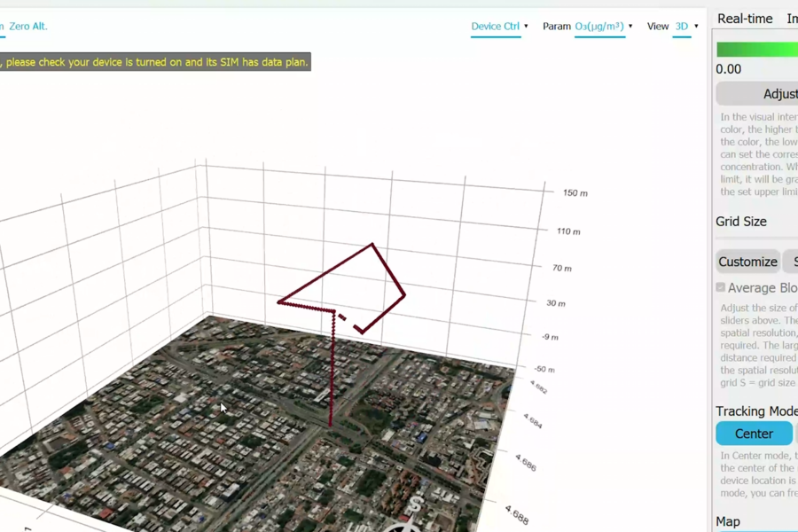Click the Zero Alt. link
The image size is (798, 532).
pyautogui.click(x=28, y=27)
